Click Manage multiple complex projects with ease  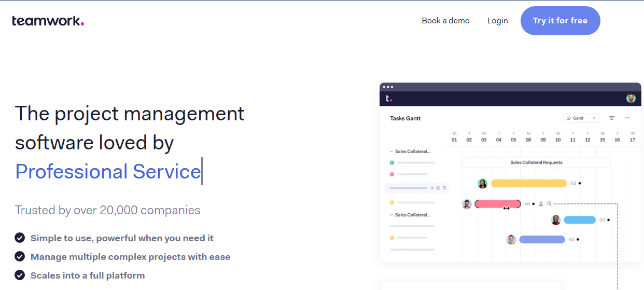(130, 257)
